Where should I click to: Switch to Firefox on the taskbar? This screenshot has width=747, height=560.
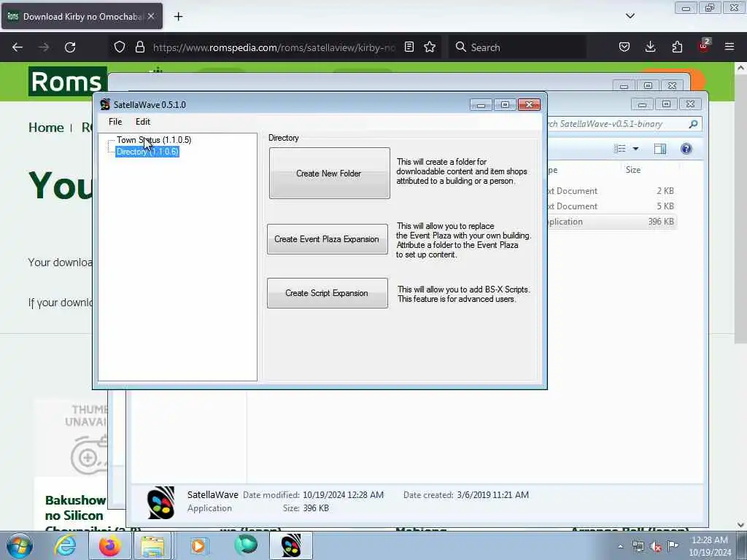click(x=109, y=546)
